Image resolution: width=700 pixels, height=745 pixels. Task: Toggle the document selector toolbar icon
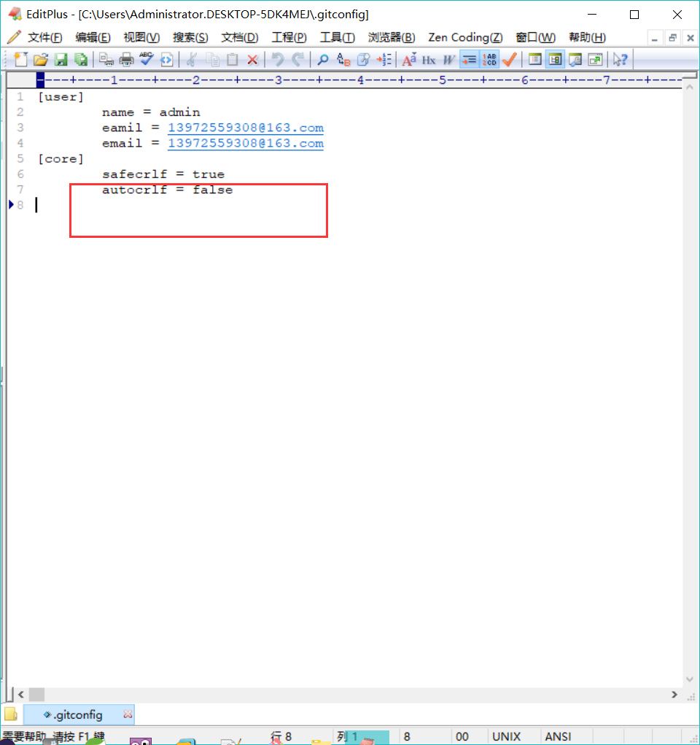tap(555, 59)
